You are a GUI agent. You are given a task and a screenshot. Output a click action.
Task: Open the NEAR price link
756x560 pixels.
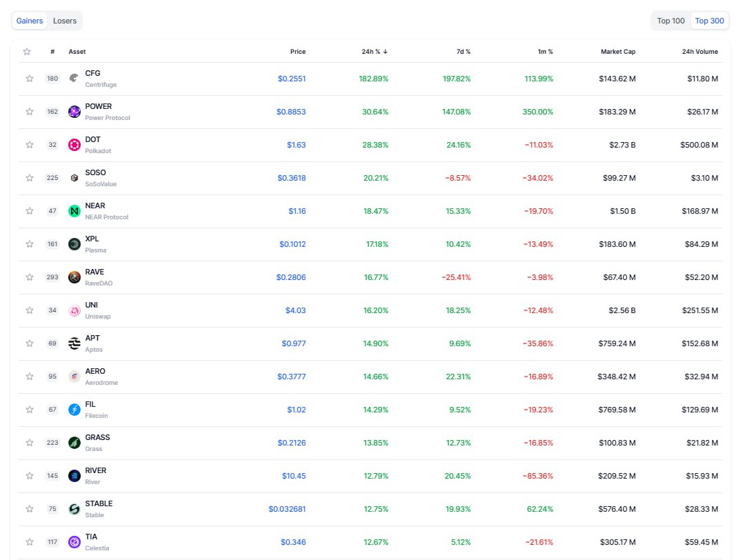[297, 211]
